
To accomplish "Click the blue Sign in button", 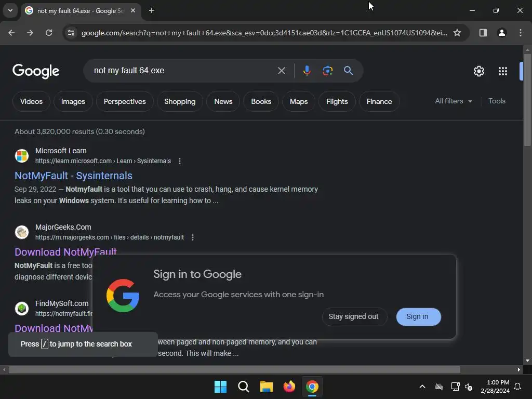I will [x=418, y=316].
